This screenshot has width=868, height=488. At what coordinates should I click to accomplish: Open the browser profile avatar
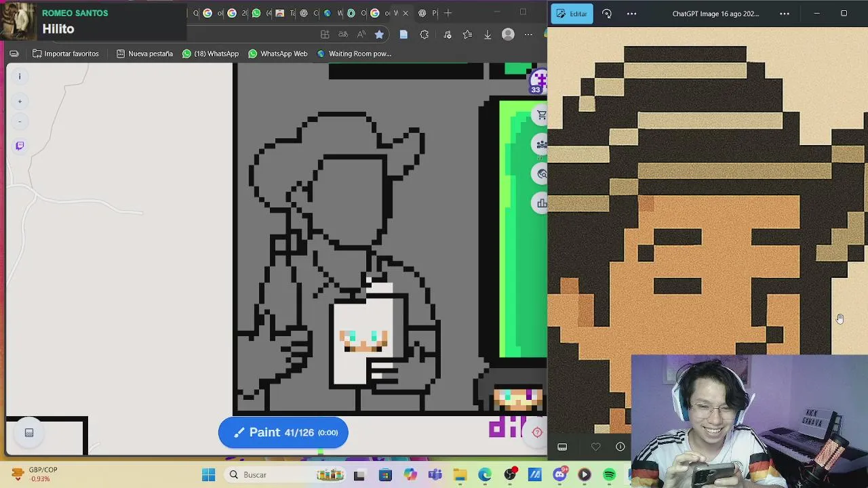[508, 35]
